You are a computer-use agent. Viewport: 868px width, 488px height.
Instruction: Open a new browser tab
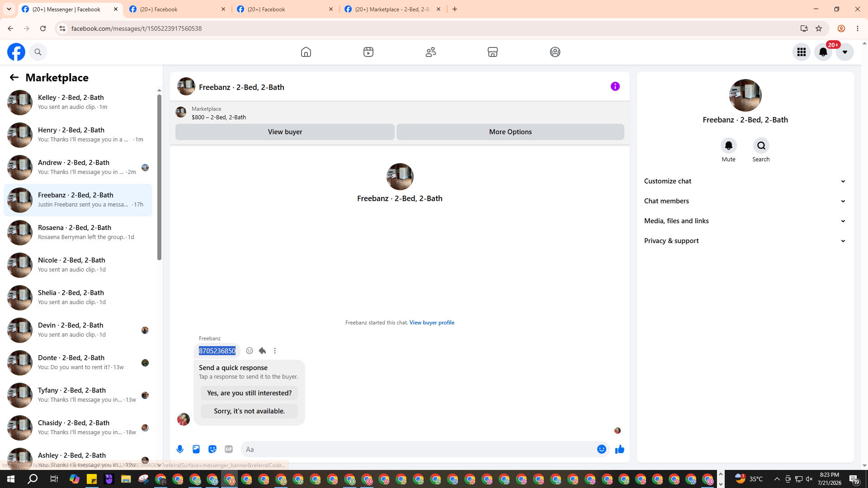[x=455, y=9]
